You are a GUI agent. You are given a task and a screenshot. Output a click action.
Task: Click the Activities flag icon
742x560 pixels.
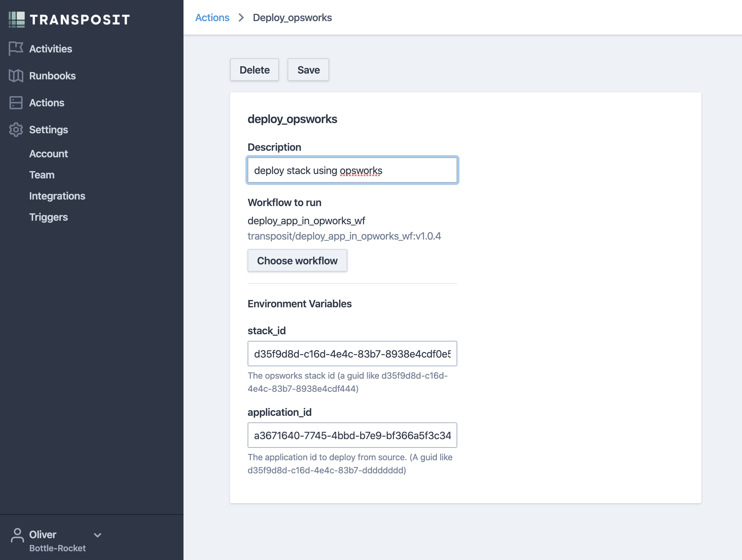(16, 48)
